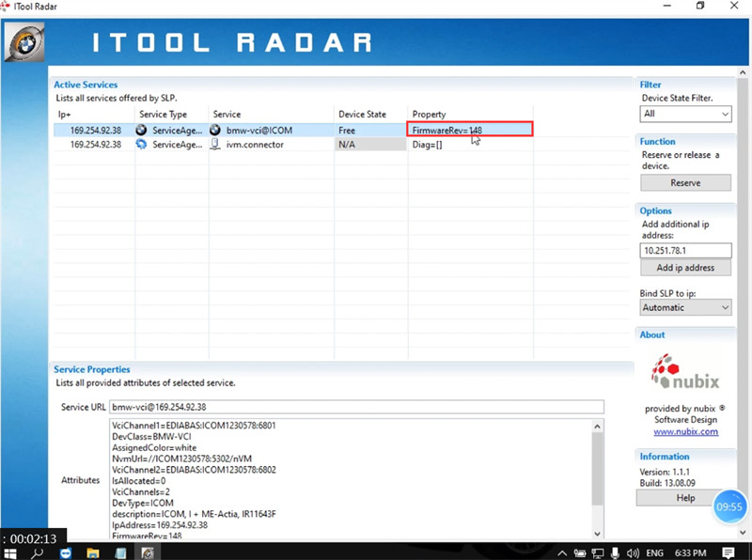The height and width of the screenshot is (560, 752).
Task: Sort by Ip column header
Action: click(94, 114)
